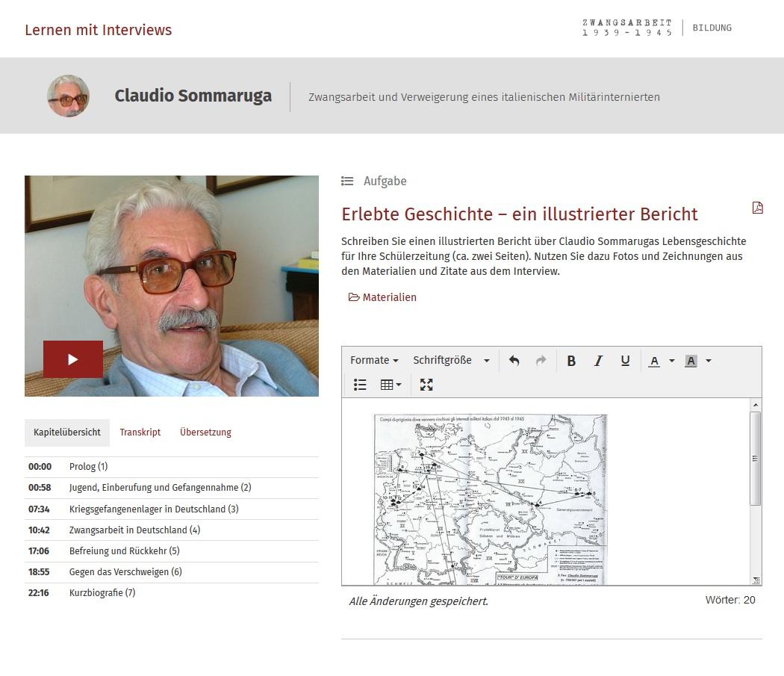Viewport: 784px width, 676px height.
Task: Click the Aufgabe list icon
Action: tap(347, 181)
